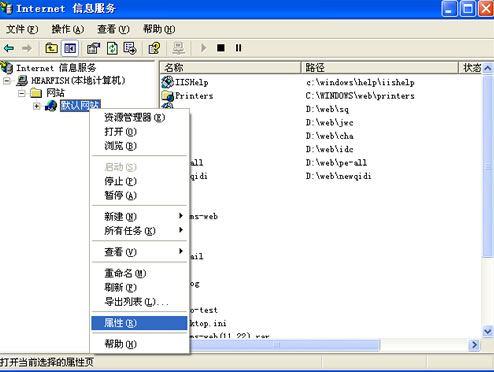Screen dimensions: 494x372
Task: Click the Printers virtual directory icon
Action: [x=168, y=96]
